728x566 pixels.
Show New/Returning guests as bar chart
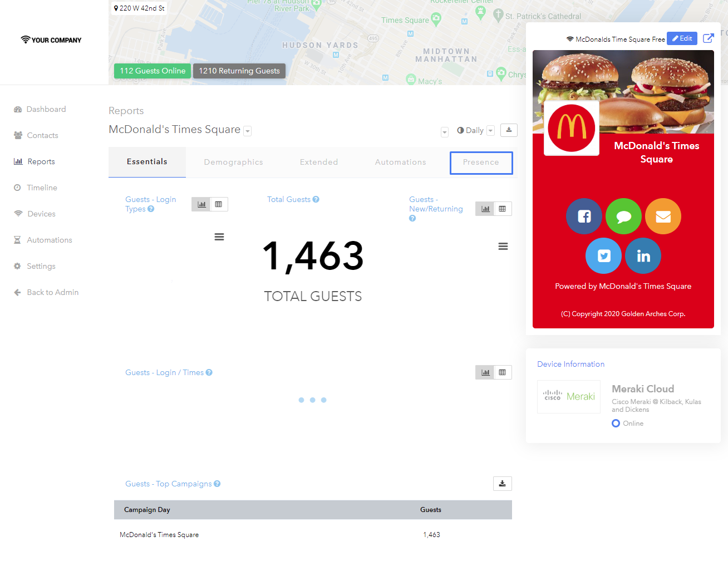[485, 209]
